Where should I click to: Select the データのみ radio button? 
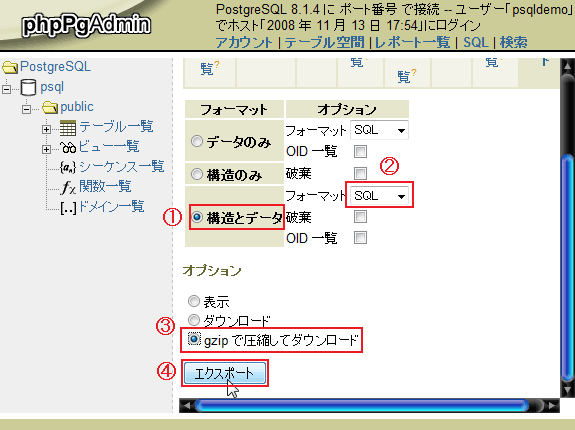(197, 141)
